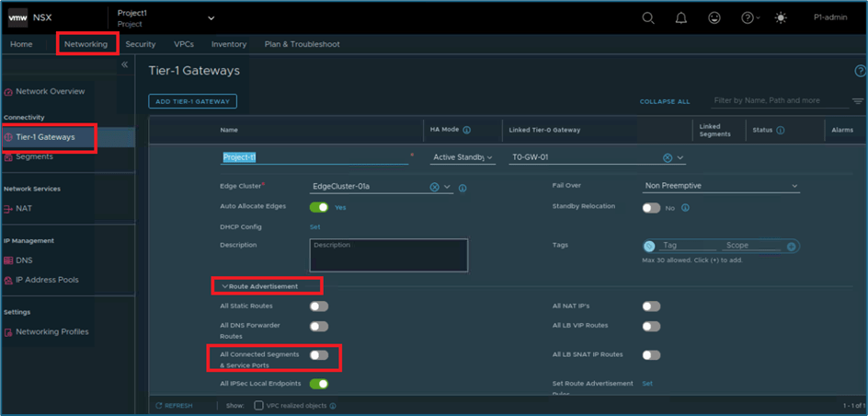The height and width of the screenshot is (416, 868).
Task: Click the HA Mode info icon
Action: tap(467, 131)
